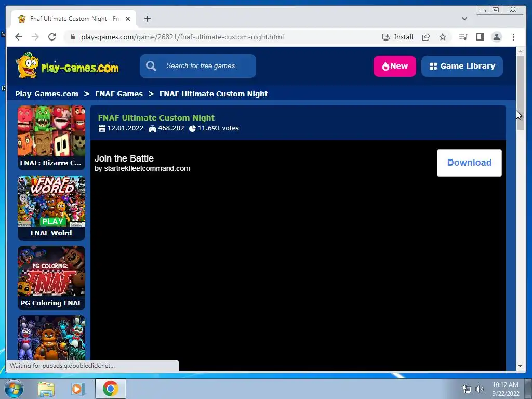Click the scrollbar down arrow
The width and height of the screenshot is (532, 399).
click(x=520, y=366)
